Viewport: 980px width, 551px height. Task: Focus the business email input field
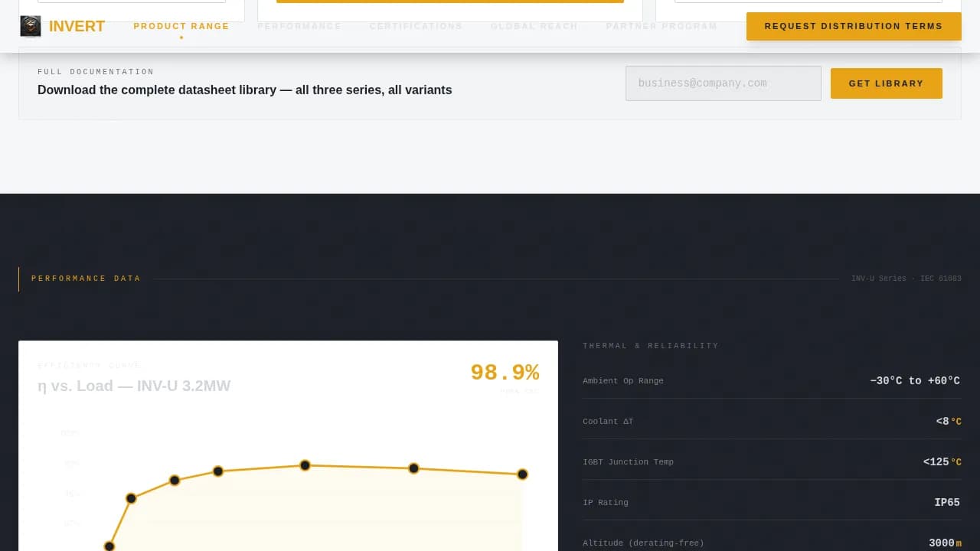723,83
